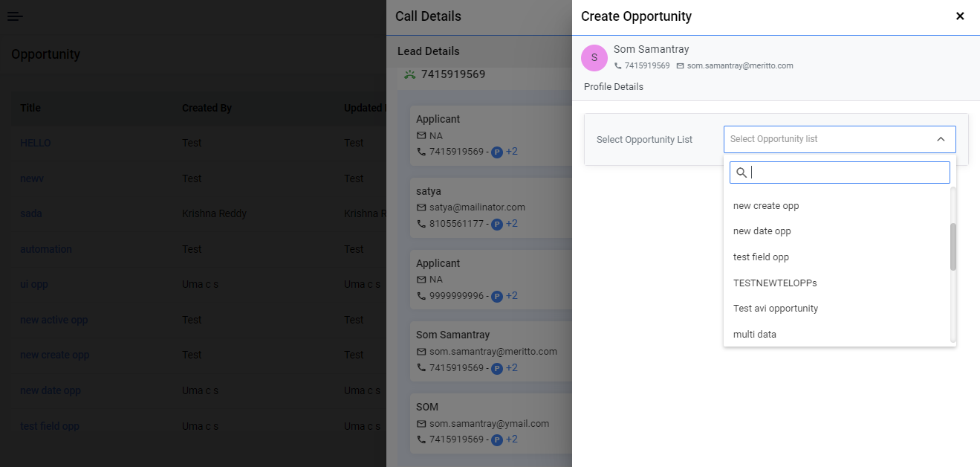Click the search magnifier icon in dropdown
980x467 pixels.
(742, 173)
